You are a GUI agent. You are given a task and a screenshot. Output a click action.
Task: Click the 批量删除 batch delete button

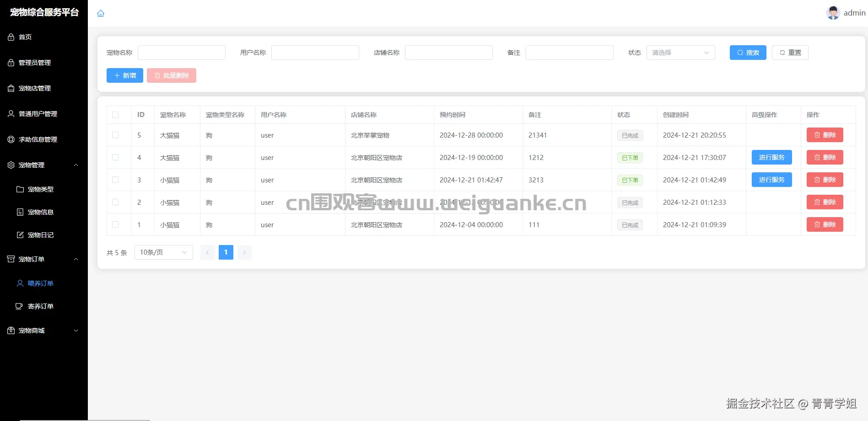[x=172, y=75]
